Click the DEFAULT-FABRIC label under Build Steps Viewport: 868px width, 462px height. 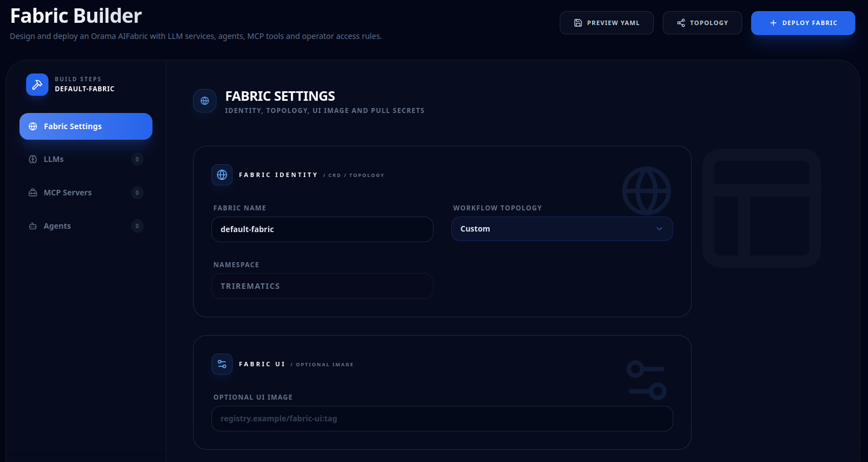[x=85, y=89]
